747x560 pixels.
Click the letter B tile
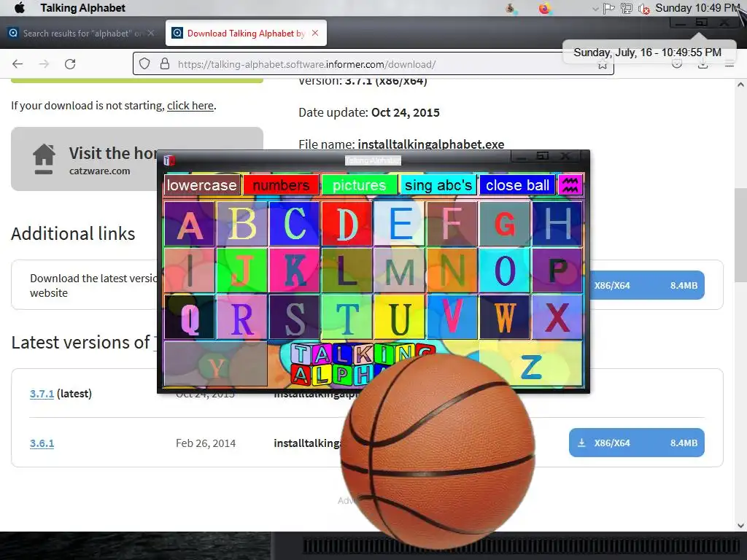click(x=242, y=224)
